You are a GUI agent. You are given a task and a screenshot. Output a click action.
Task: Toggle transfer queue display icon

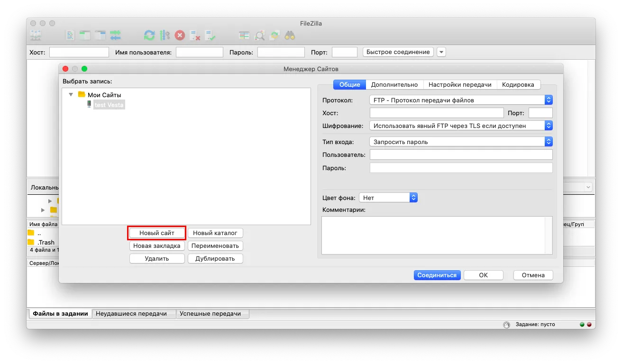tap(115, 35)
